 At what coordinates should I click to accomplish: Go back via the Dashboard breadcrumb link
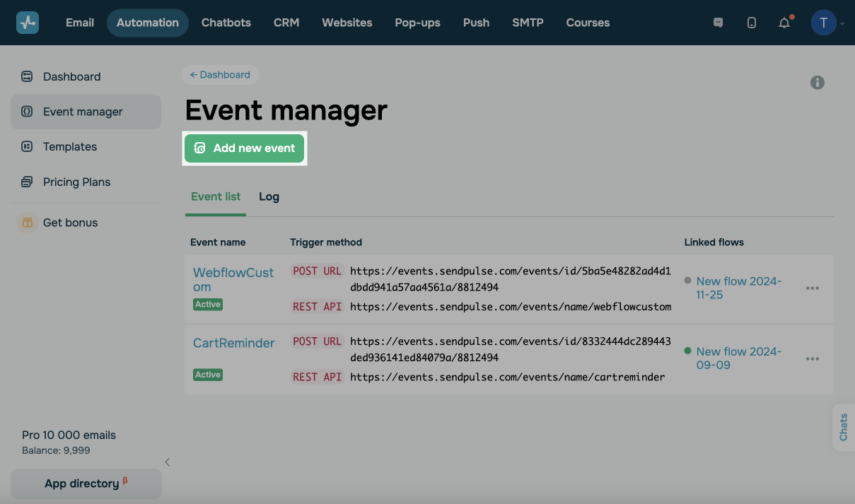pos(220,75)
